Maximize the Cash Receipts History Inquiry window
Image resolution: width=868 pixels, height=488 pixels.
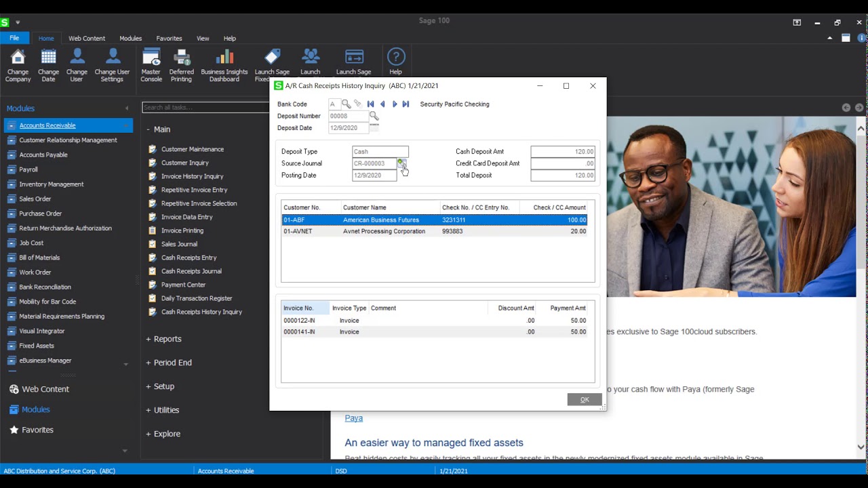click(566, 86)
